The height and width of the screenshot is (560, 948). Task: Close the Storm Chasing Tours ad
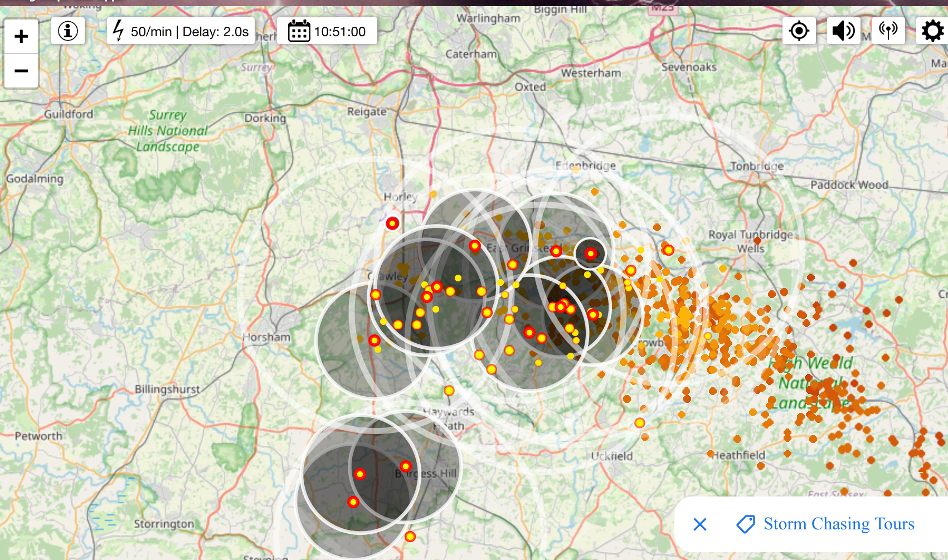[700, 524]
